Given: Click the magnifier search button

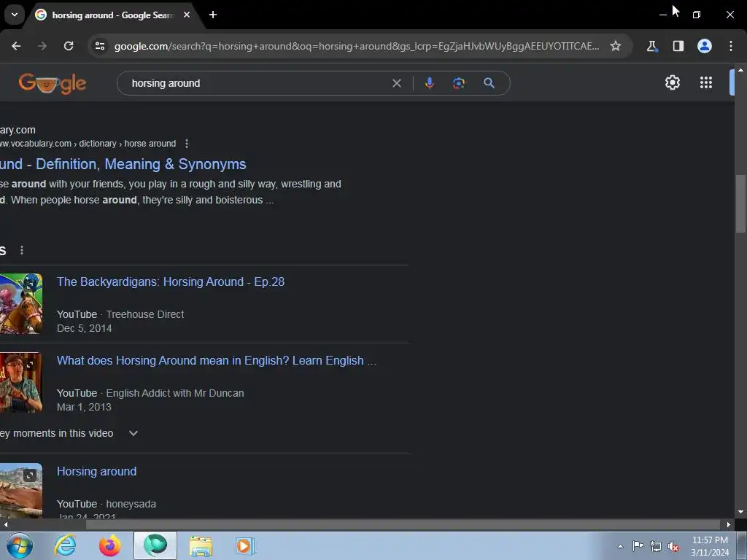Looking at the screenshot, I should coord(489,83).
